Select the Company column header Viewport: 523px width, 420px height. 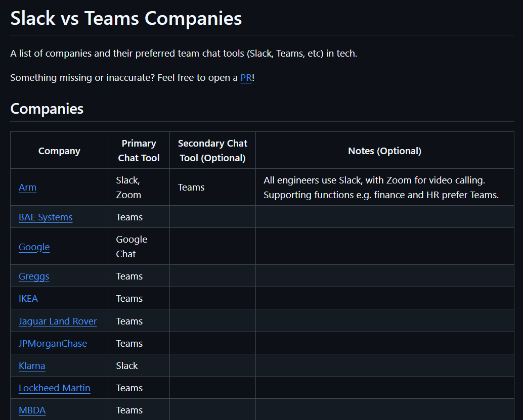(59, 151)
